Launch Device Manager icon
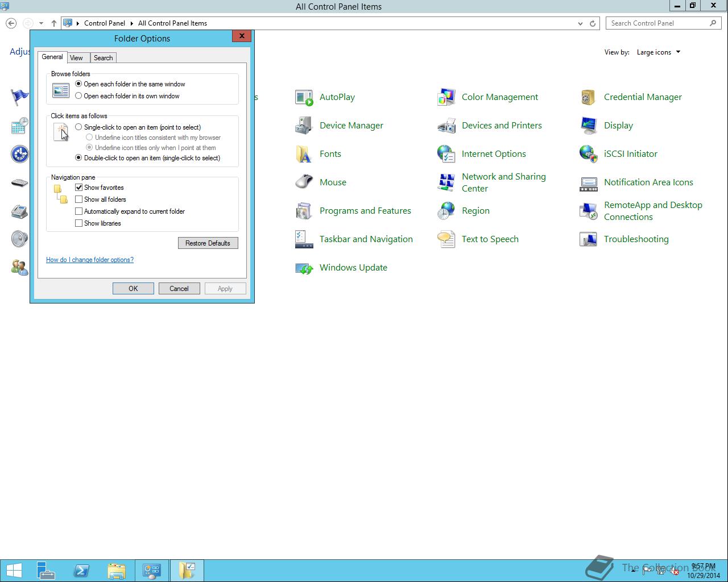Image resolution: width=728 pixels, height=582 pixels. point(304,126)
